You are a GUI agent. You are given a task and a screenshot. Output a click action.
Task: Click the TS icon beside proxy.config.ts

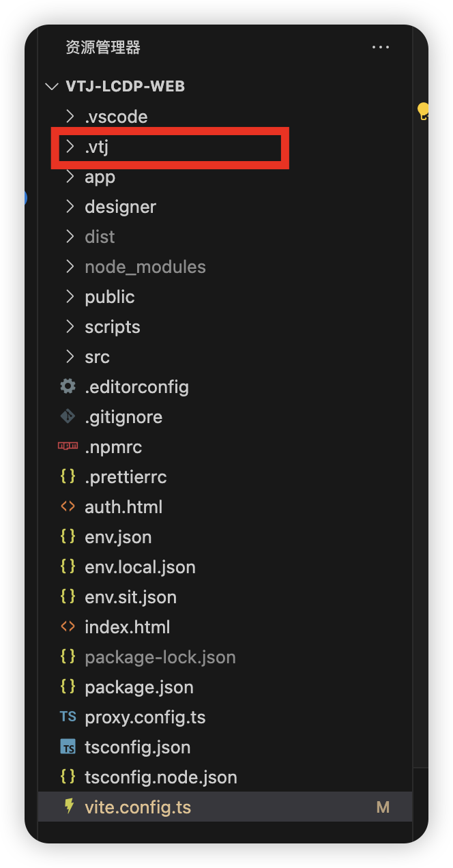[68, 717]
